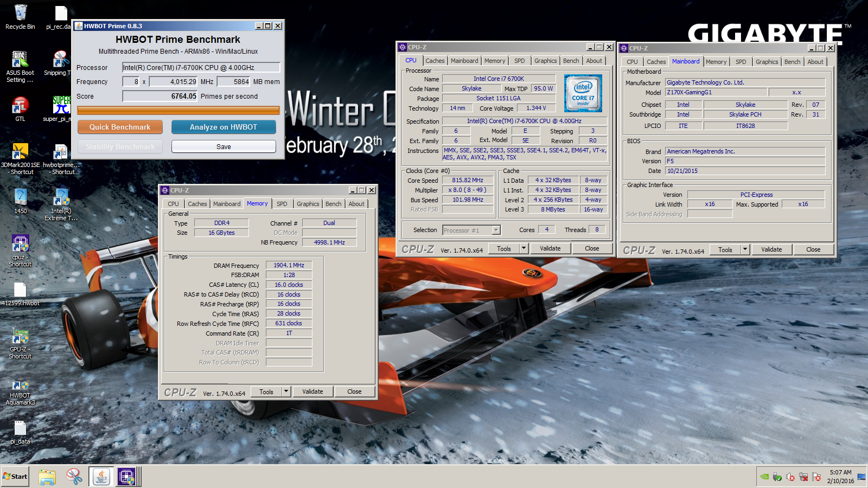The height and width of the screenshot is (488, 868).
Task: Expand Tools dropdown arrow in Mainboard window
Action: pos(745,249)
